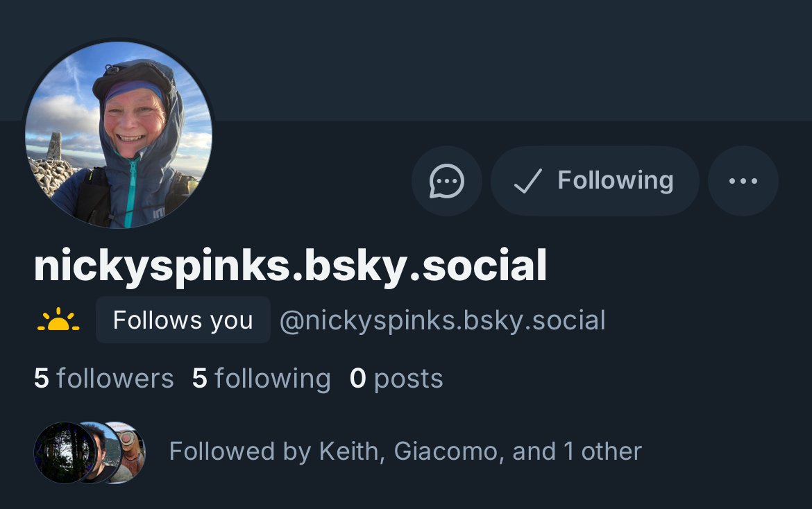This screenshot has width=812, height=509.
Task: Open the 5 followers list
Action: coord(104,379)
